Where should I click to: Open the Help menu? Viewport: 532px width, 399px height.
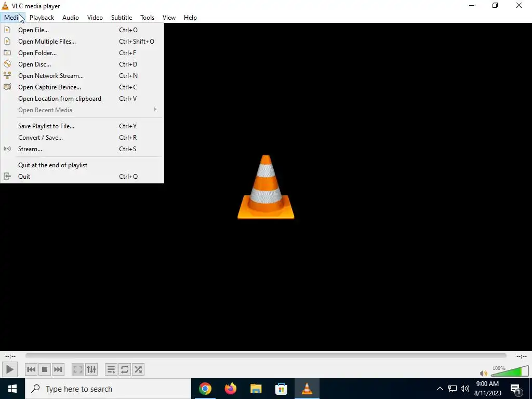(190, 18)
